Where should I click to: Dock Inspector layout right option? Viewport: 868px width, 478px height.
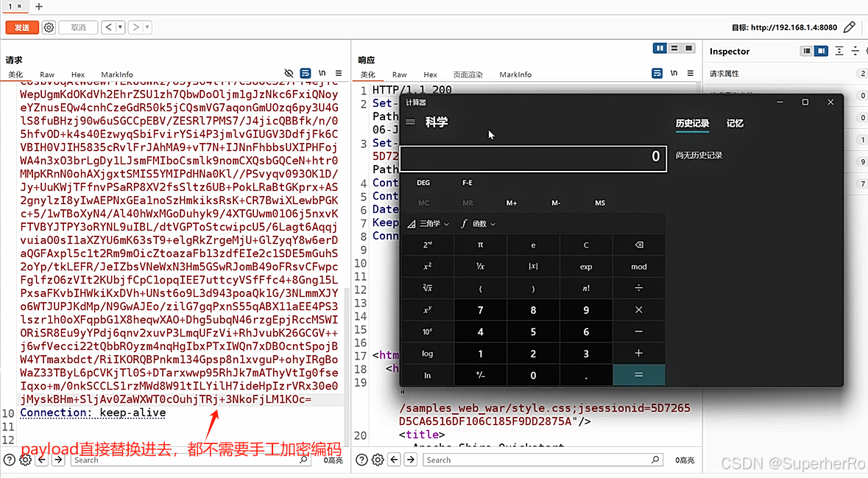click(x=822, y=51)
